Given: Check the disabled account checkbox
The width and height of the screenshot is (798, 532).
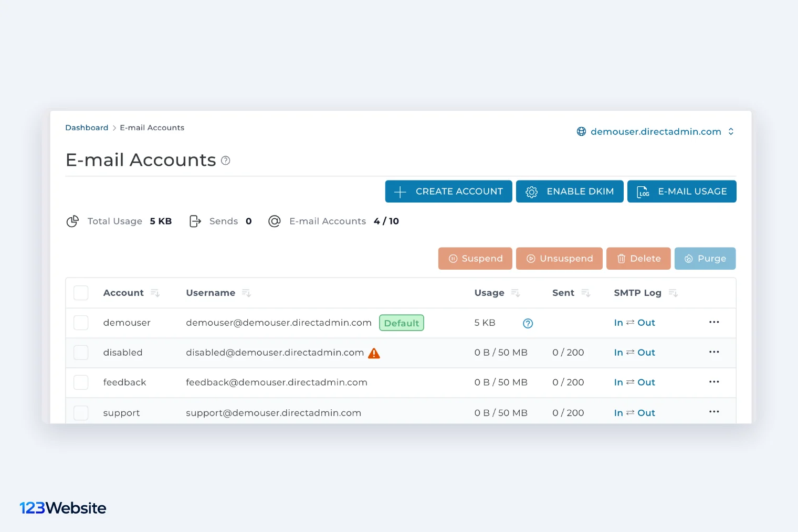Looking at the screenshot, I should (x=81, y=353).
